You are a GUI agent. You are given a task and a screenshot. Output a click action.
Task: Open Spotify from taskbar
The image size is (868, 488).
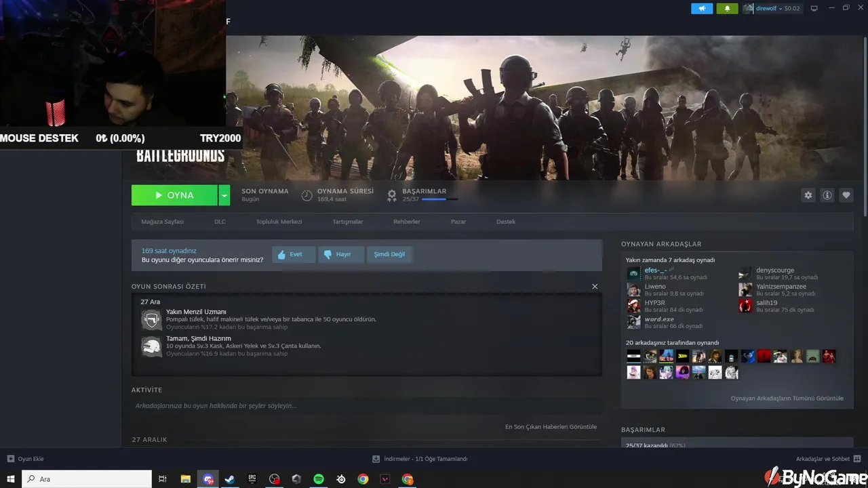(x=319, y=479)
